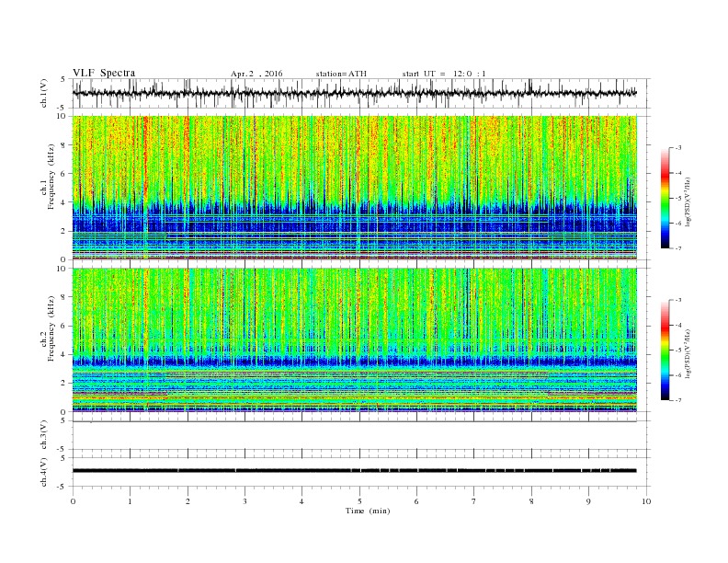The width and height of the screenshot is (728, 563).
Task: Click the 'ch.1(V)' waveform axis label
Action: coord(44,93)
